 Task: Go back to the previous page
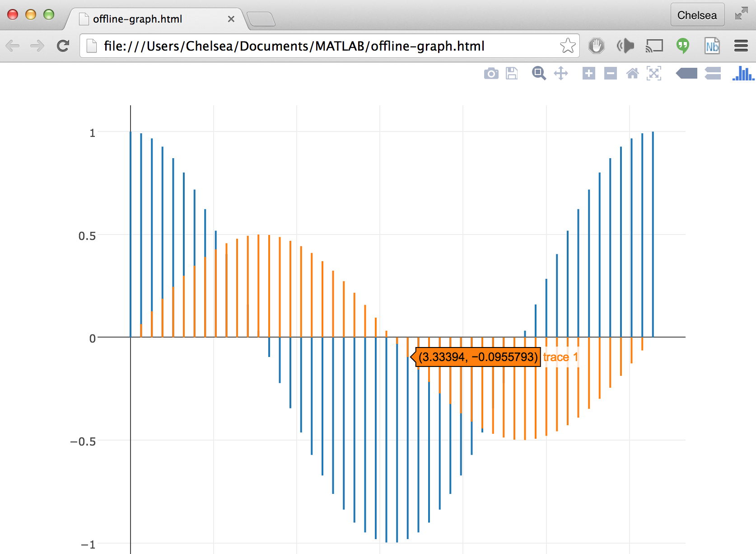pyautogui.click(x=13, y=46)
